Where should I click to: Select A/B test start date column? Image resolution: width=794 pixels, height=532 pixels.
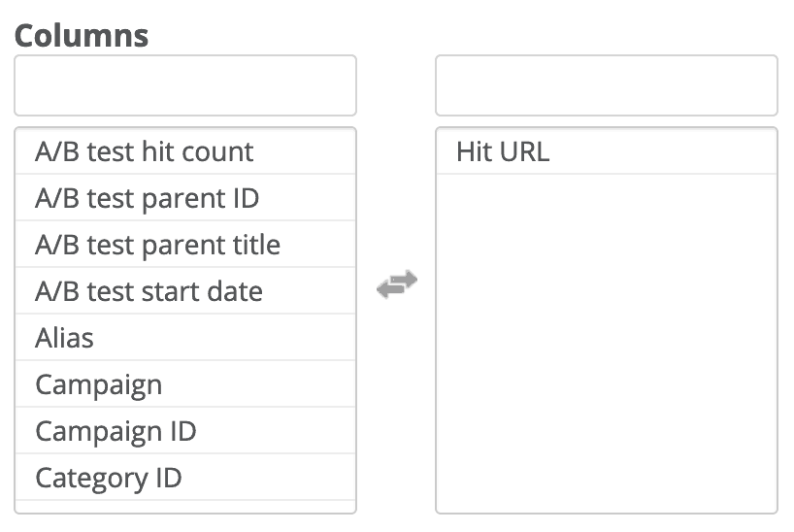[x=185, y=291]
